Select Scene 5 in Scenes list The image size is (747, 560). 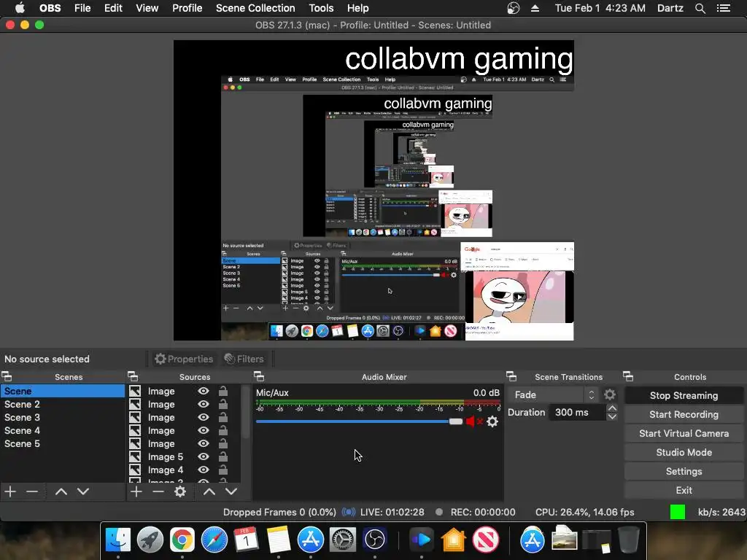coord(63,443)
